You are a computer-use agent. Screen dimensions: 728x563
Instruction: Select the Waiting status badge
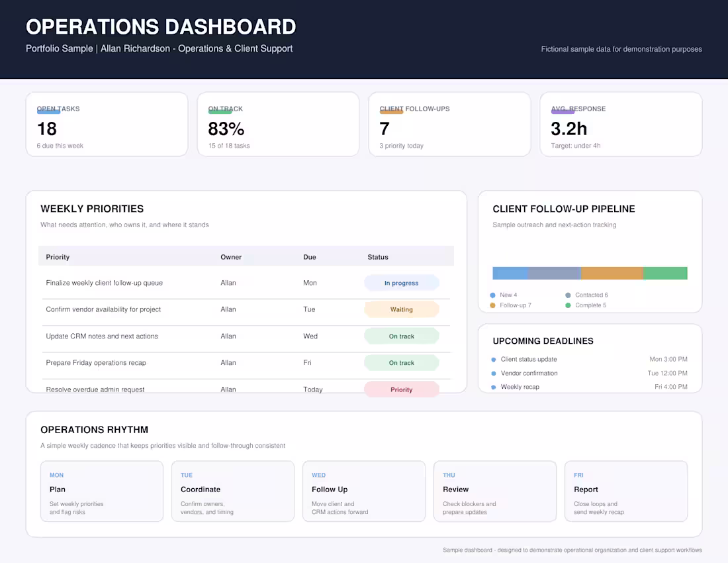(x=401, y=309)
